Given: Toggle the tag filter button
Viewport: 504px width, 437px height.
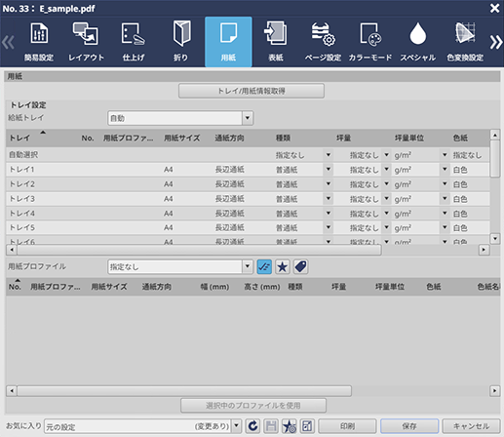Looking at the screenshot, I should [300, 267].
